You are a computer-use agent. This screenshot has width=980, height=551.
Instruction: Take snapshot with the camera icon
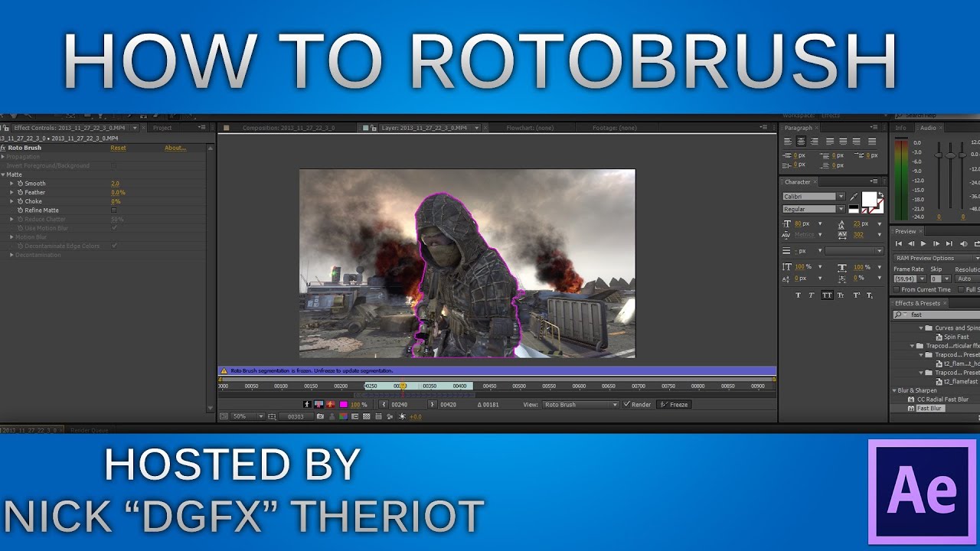[x=320, y=416]
